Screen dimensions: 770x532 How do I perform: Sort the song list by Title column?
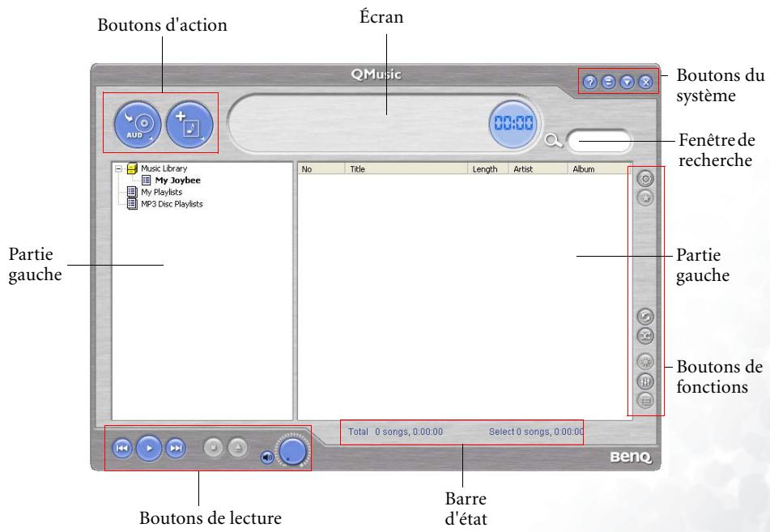406,169
